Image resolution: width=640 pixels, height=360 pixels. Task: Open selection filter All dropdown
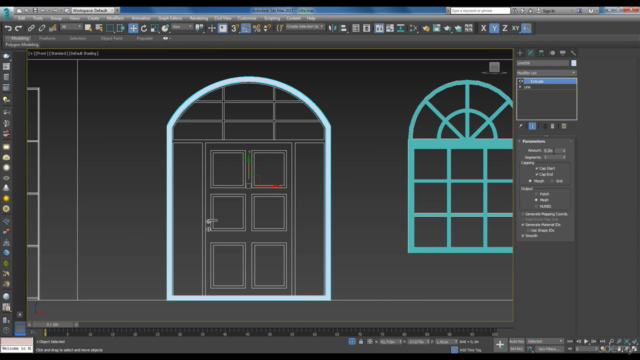click(71, 27)
